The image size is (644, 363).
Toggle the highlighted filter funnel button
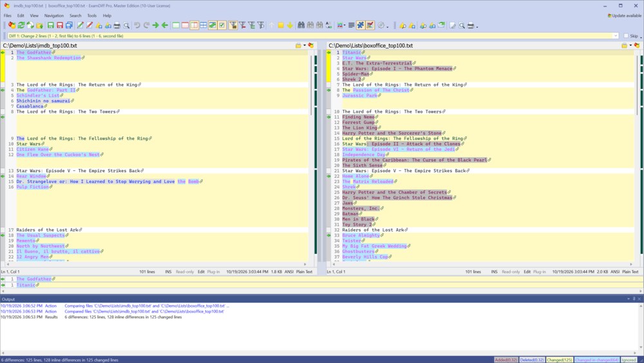tap(233, 26)
